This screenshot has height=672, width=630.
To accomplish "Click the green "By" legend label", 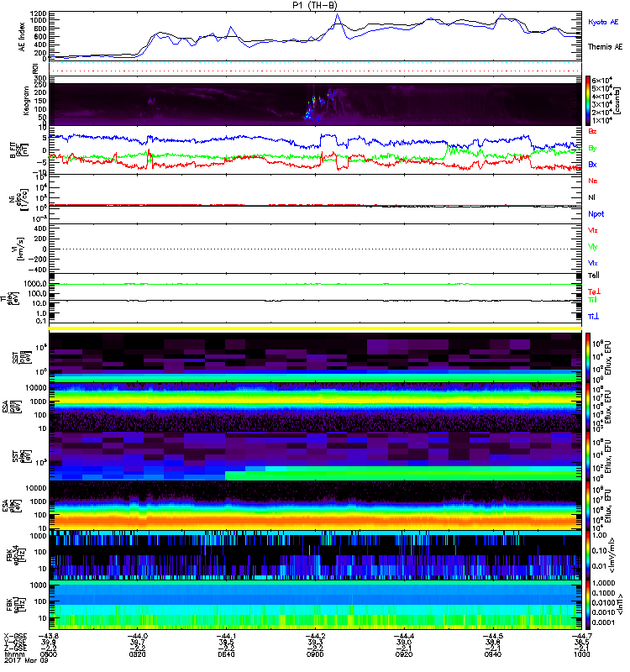I will pos(592,149).
